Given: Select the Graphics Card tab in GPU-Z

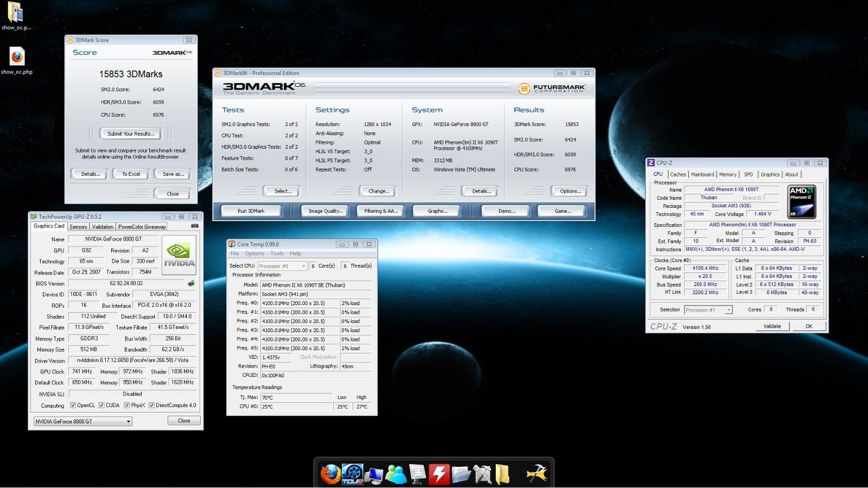Looking at the screenshot, I should click(x=49, y=226).
